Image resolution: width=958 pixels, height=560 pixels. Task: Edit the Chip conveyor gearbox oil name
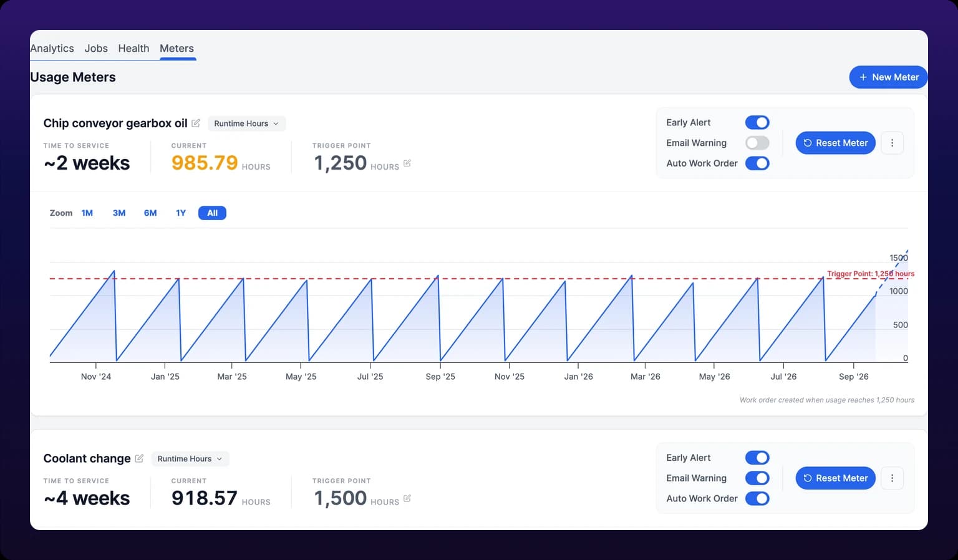click(x=196, y=123)
